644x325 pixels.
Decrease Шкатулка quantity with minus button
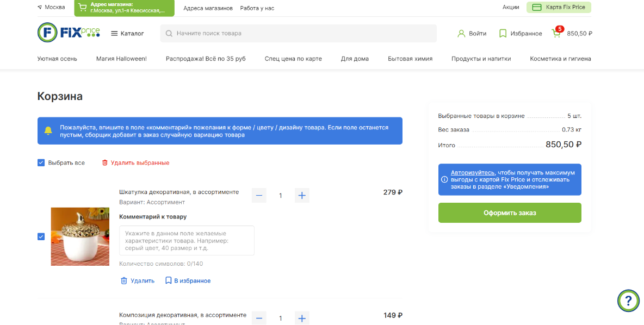point(259,195)
